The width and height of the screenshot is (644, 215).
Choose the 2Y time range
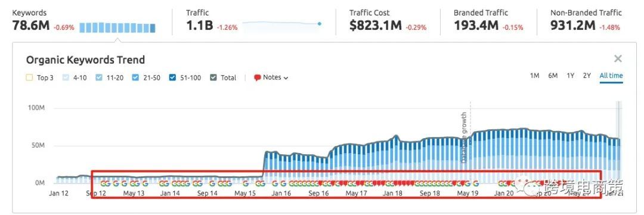point(587,76)
